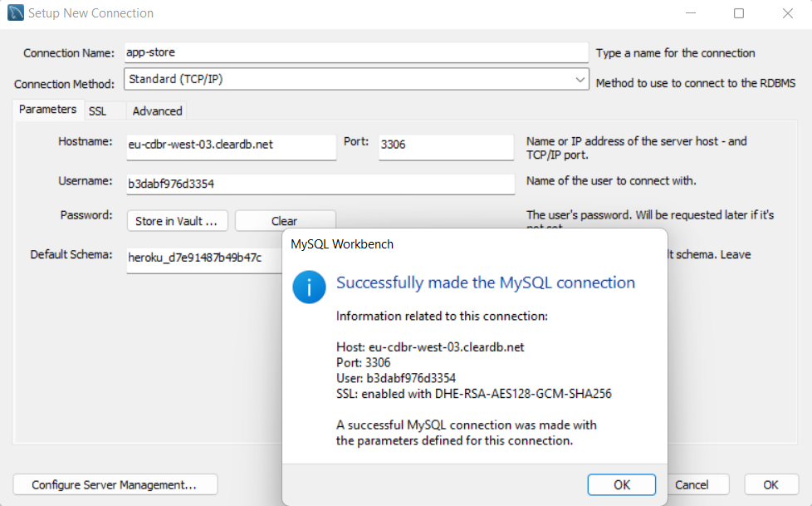
Task: Click the 'Default Schema:' label
Action: point(71,254)
